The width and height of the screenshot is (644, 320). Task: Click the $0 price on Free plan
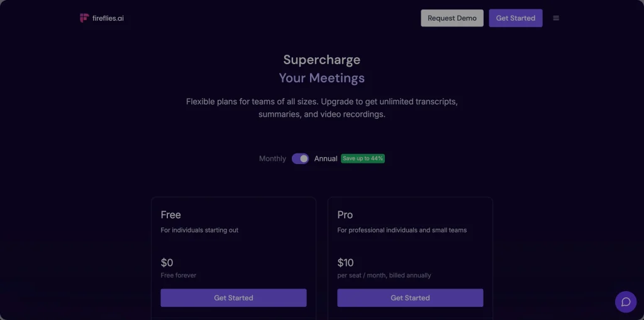(167, 263)
